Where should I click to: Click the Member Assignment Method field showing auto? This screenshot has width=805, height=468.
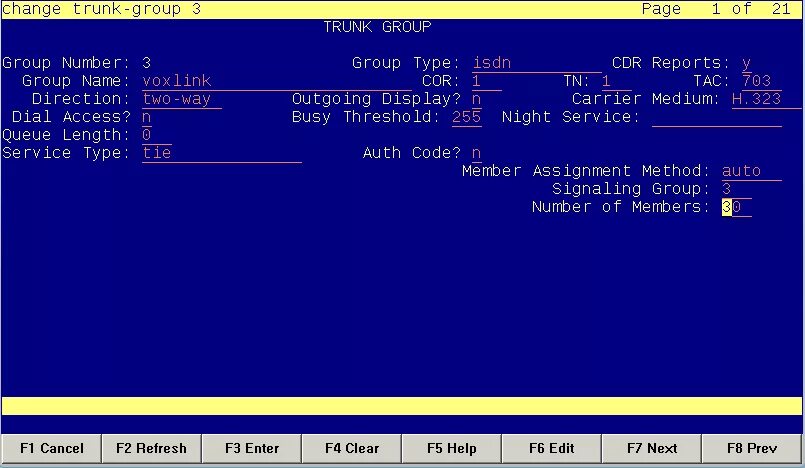752,171
